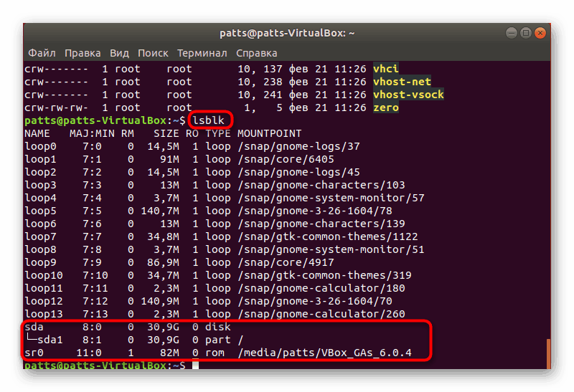Click the NAME column header

pyautogui.click(x=37, y=133)
